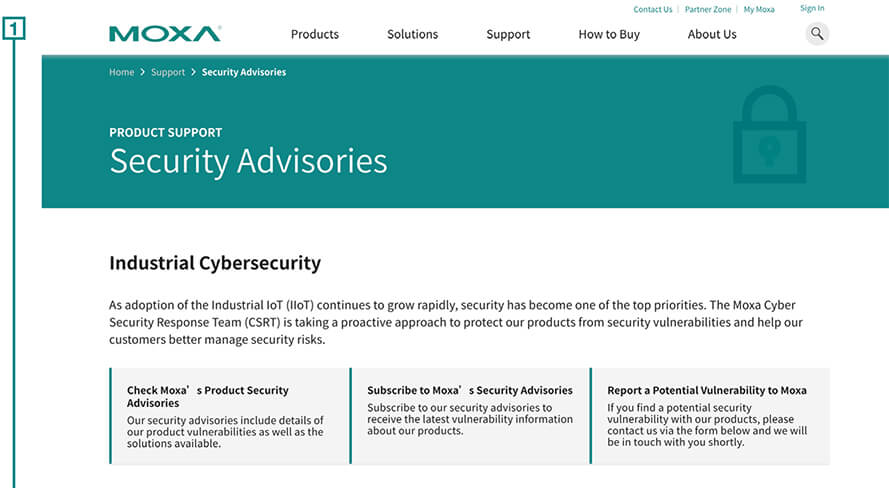The width and height of the screenshot is (889, 488).
Task: Open the Solutions menu
Action: point(412,34)
